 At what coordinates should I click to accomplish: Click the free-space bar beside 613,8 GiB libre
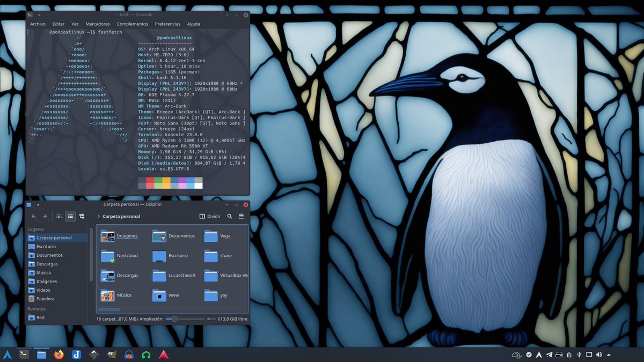point(211,319)
